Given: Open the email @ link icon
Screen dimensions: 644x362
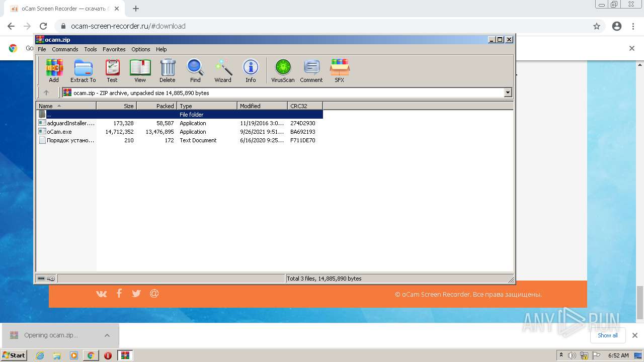Looking at the screenshot, I should 154,293.
